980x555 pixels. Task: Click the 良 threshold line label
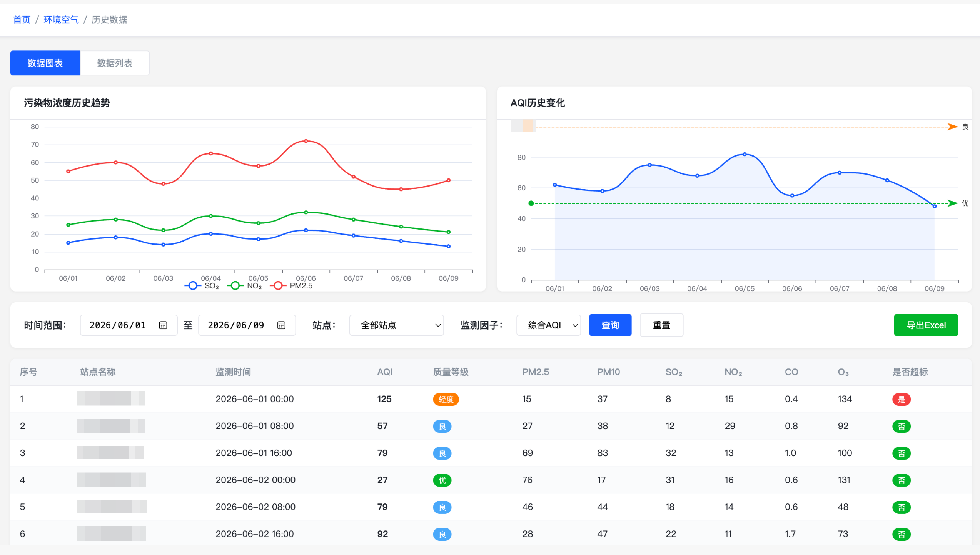point(965,127)
